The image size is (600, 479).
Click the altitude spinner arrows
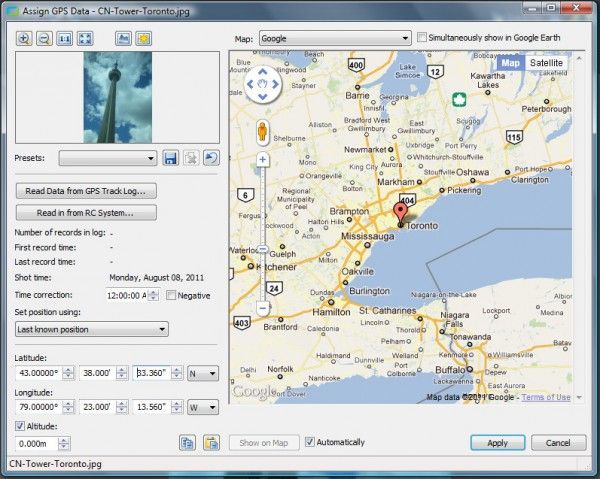pos(64,444)
